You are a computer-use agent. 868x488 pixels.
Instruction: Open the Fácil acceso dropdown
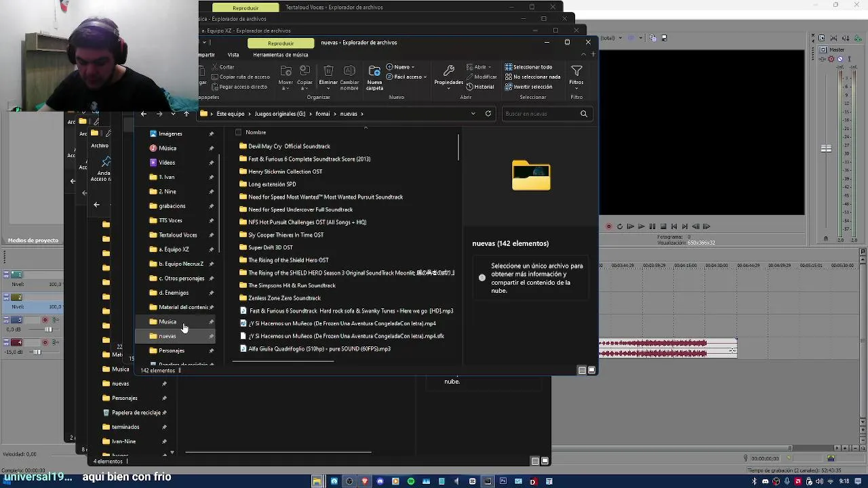(406, 77)
